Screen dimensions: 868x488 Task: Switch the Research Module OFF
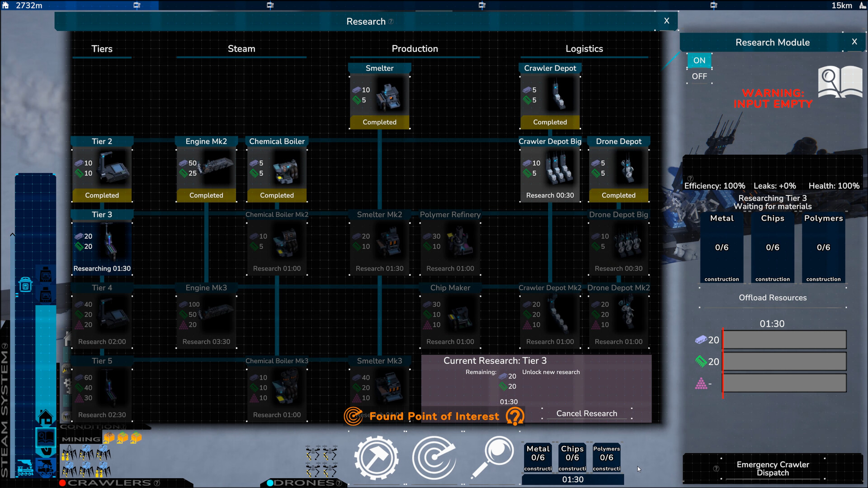pyautogui.click(x=699, y=76)
